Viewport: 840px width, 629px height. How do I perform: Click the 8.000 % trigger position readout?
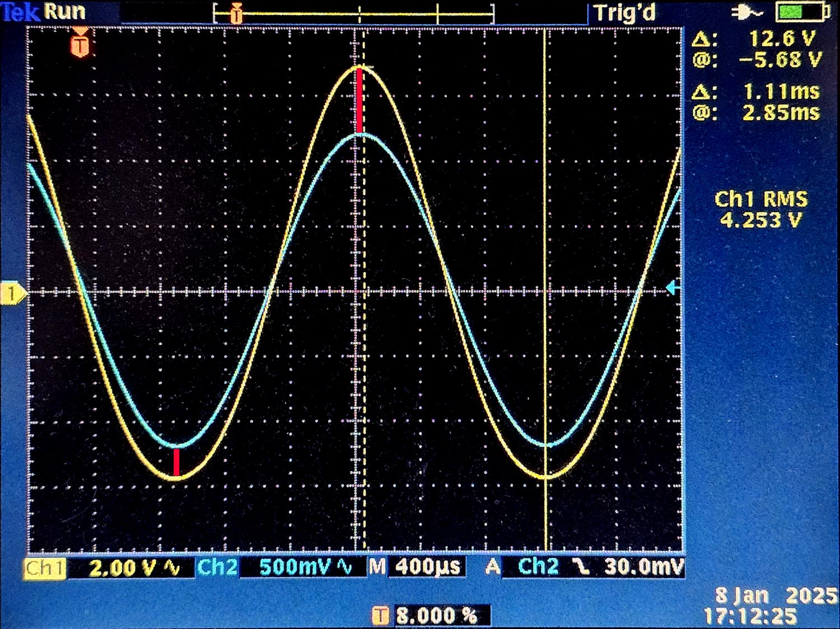[436, 616]
